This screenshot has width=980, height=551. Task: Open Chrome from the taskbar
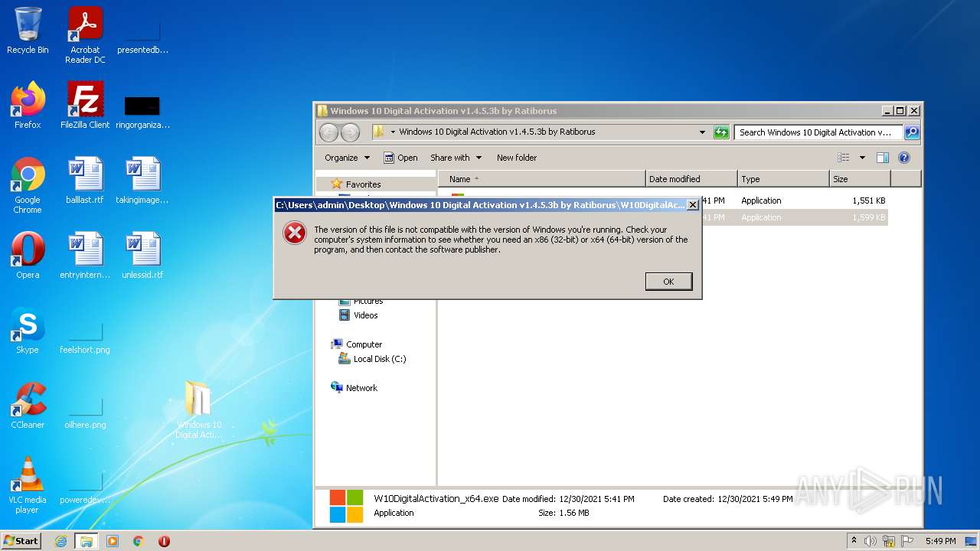(x=139, y=541)
